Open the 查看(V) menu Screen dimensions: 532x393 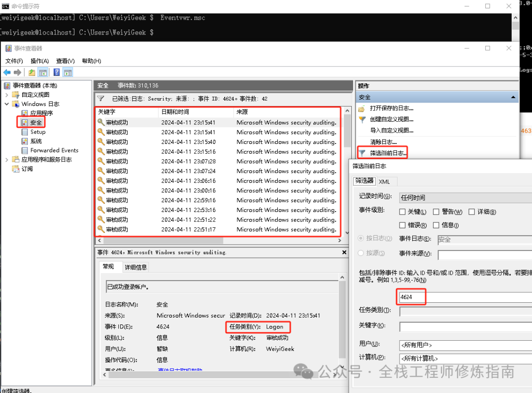65,61
